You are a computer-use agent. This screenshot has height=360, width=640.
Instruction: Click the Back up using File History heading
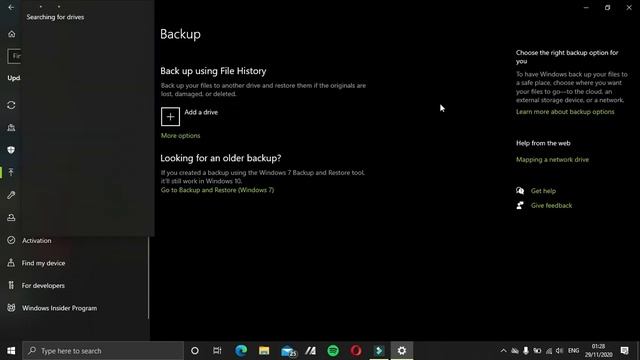click(213, 71)
